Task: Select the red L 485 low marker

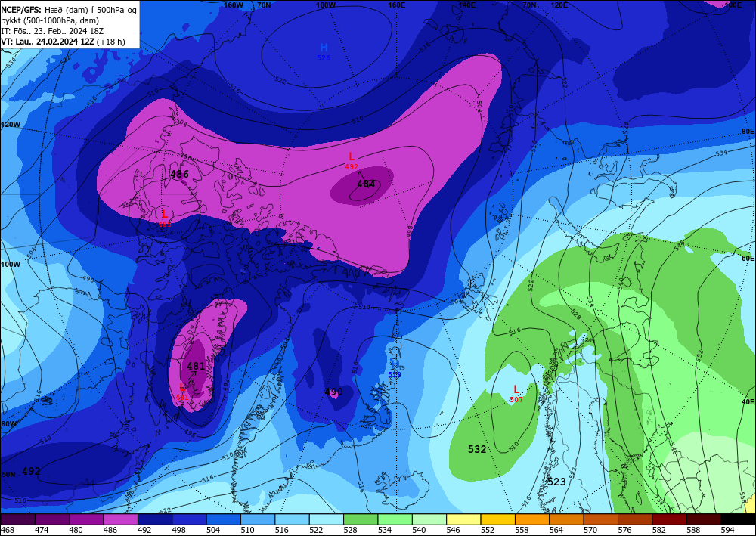Action: 164,218
